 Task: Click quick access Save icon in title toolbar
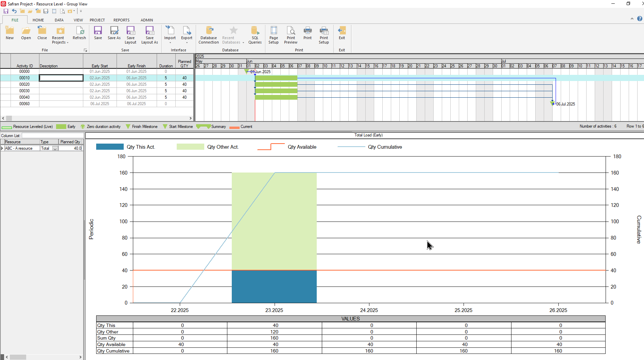[6, 11]
